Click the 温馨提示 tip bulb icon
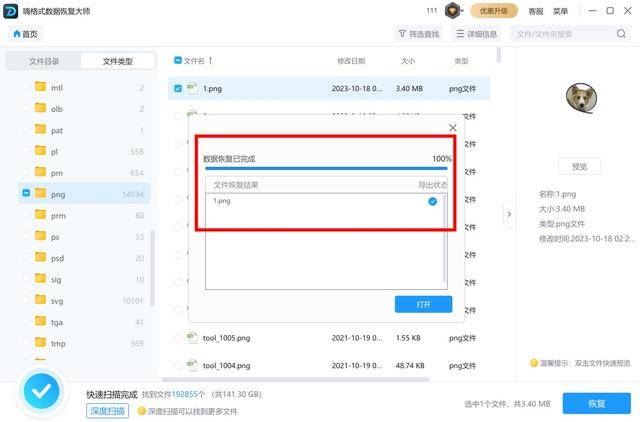The width and height of the screenshot is (640, 422). coord(533,363)
